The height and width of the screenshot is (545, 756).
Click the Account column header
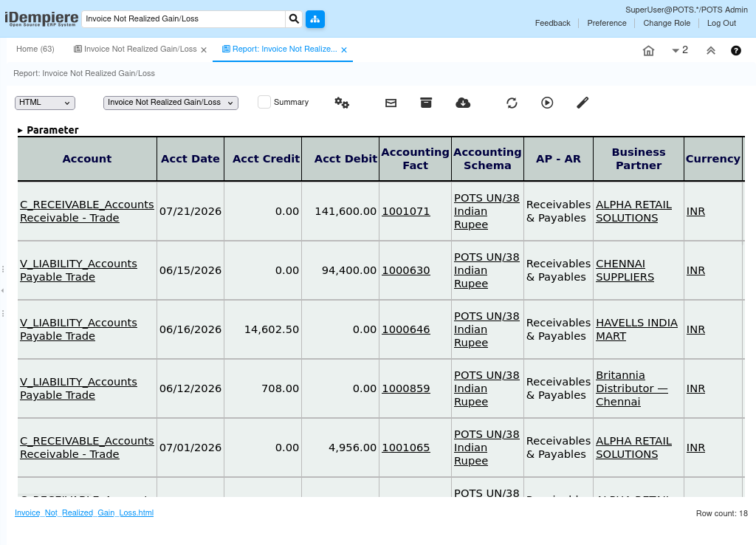click(87, 159)
